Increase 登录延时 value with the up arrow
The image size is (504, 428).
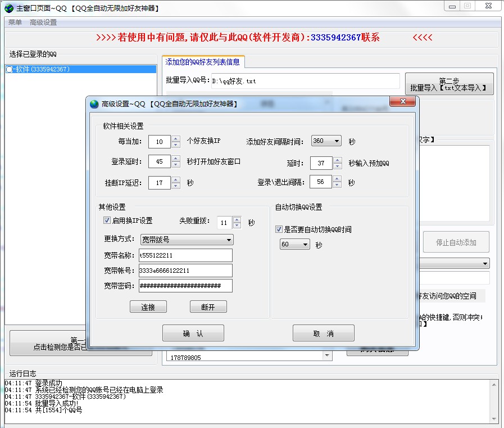[175, 159]
